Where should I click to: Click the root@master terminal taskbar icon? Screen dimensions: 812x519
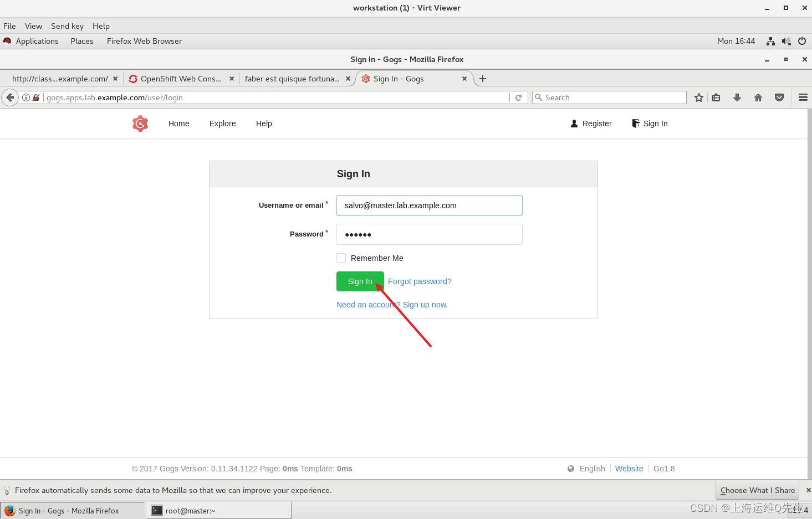click(157, 511)
